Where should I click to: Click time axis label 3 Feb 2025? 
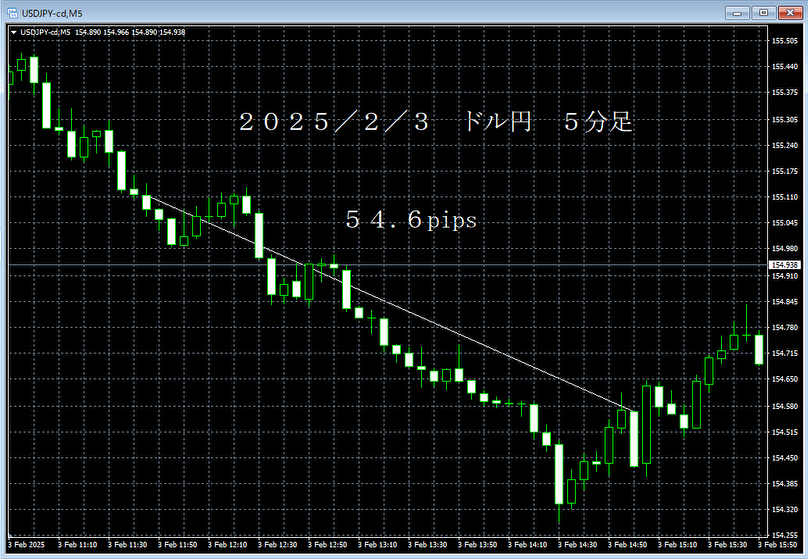(27, 545)
